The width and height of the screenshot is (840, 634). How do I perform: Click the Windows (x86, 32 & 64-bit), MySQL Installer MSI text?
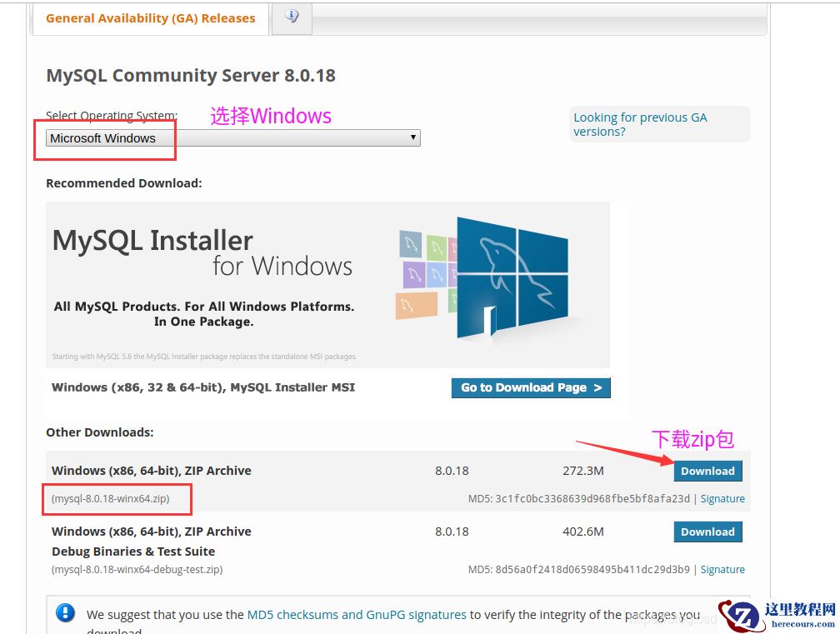(203, 387)
